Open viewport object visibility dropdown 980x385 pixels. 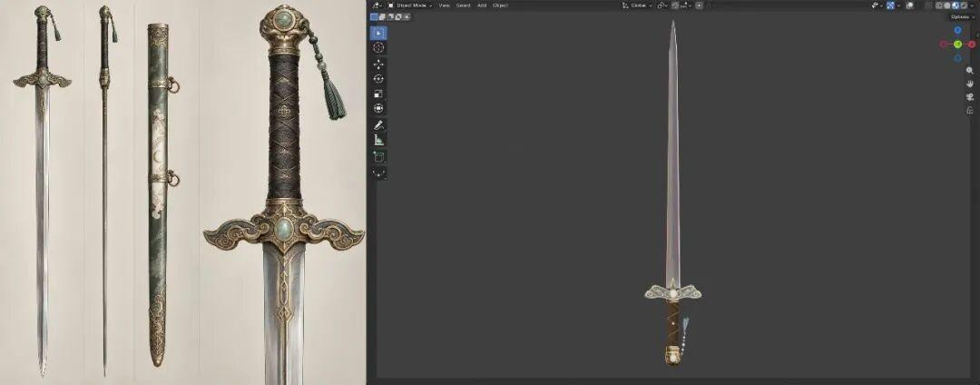click(x=877, y=5)
